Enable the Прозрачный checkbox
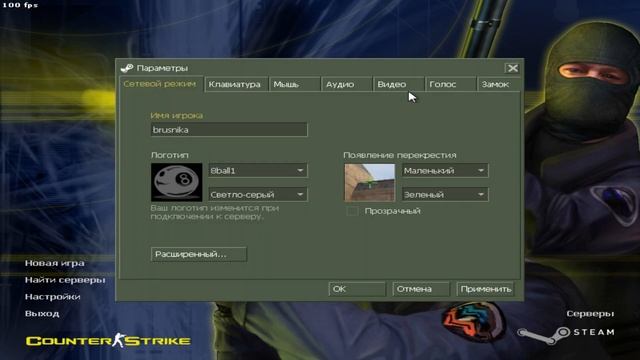This screenshot has height=360, width=640. click(352, 211)
